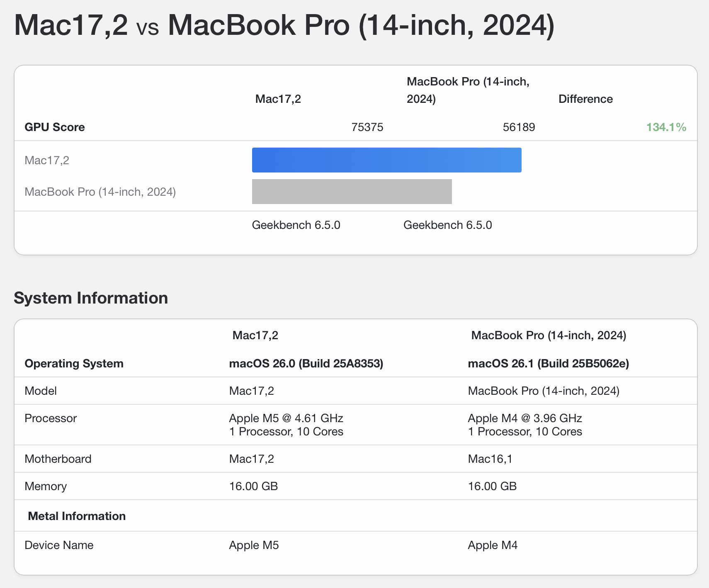Click the Memory row label
Image resolution: width=709 pixels, height=588 pixels.
(46, 486)
